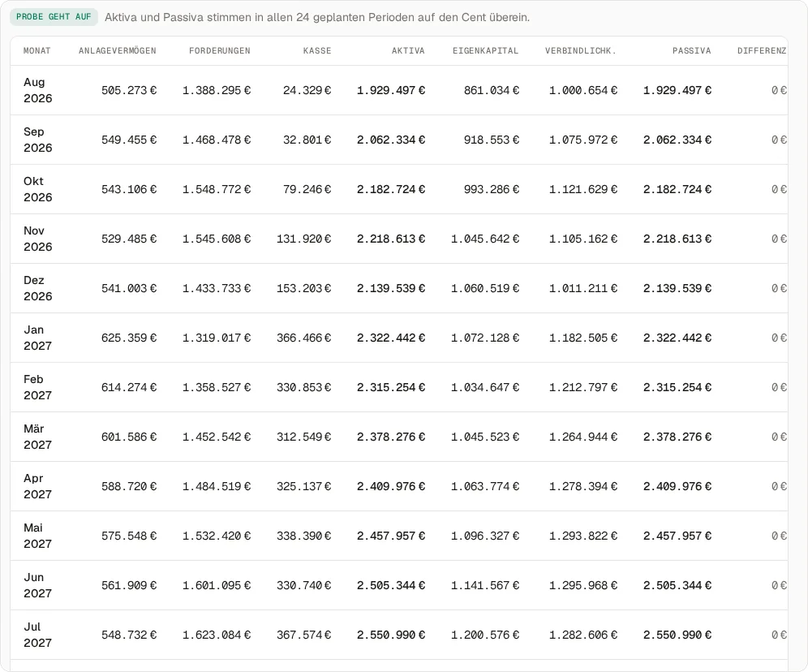
Task: Select the KASSE column header
Action: (x=317, y=50)
